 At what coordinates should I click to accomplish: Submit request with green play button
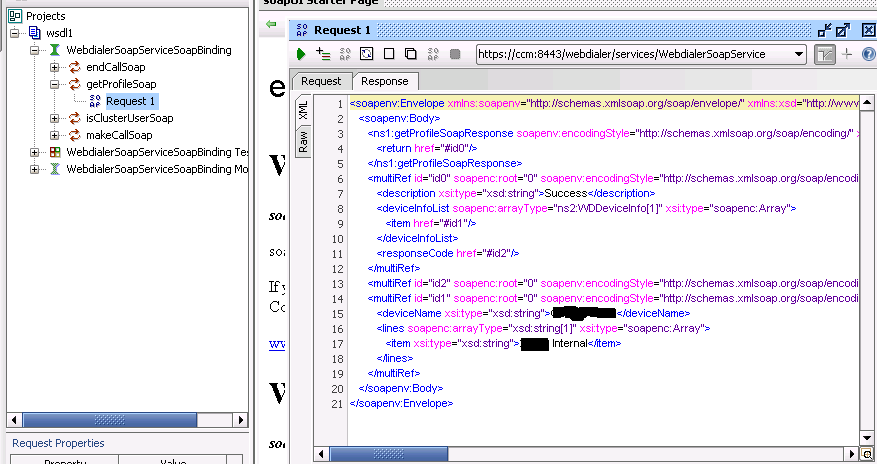point(301,54)
